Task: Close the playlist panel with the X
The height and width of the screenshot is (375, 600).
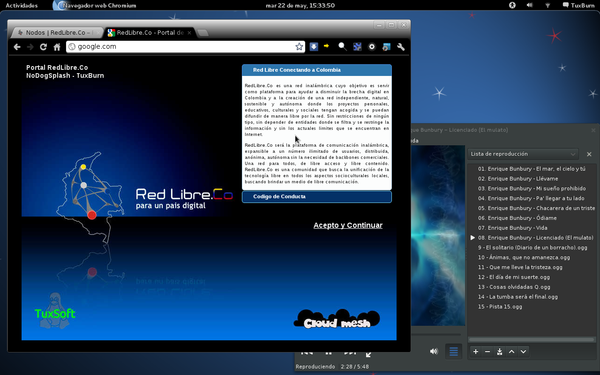Action: coord(589,154)
